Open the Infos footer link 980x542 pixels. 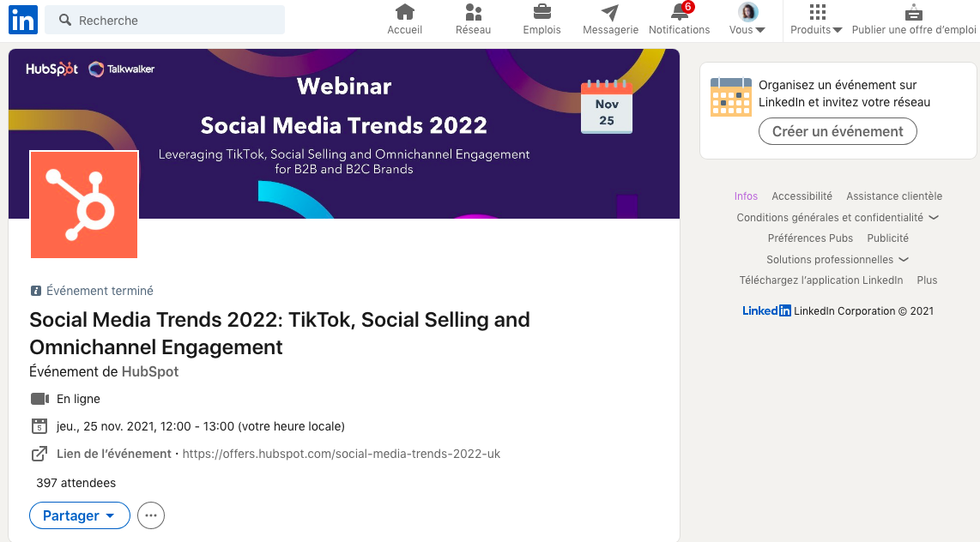[x=746, y=196]
